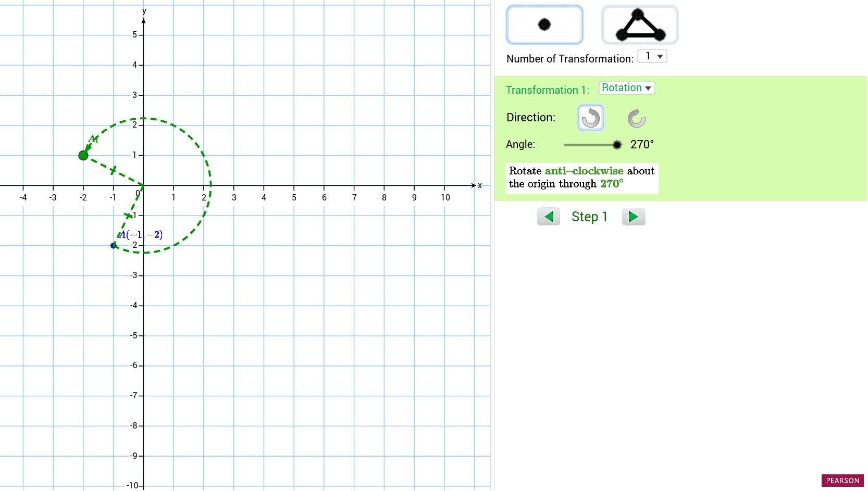
Task: Select the green rotated point A1
Action: click(83, 155)
